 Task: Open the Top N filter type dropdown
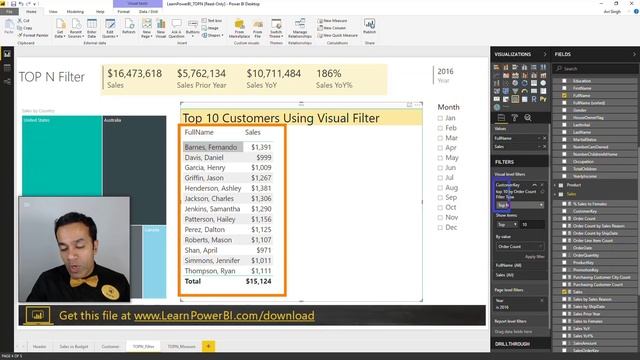point(520,205)
